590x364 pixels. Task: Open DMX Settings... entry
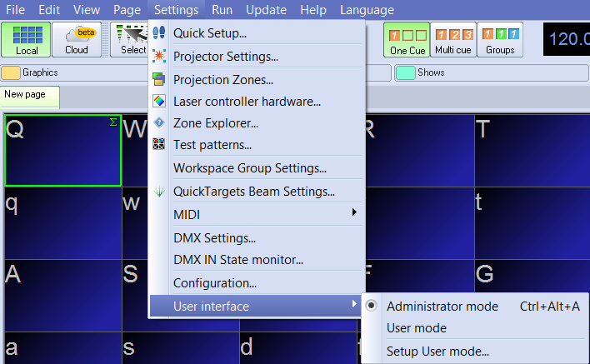[x=214, y=238]
